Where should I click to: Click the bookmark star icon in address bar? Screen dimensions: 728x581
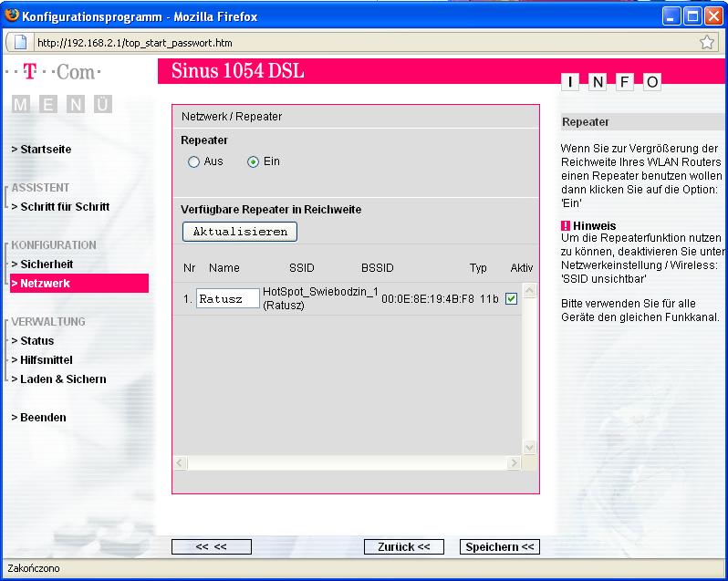tap(706, 42)
